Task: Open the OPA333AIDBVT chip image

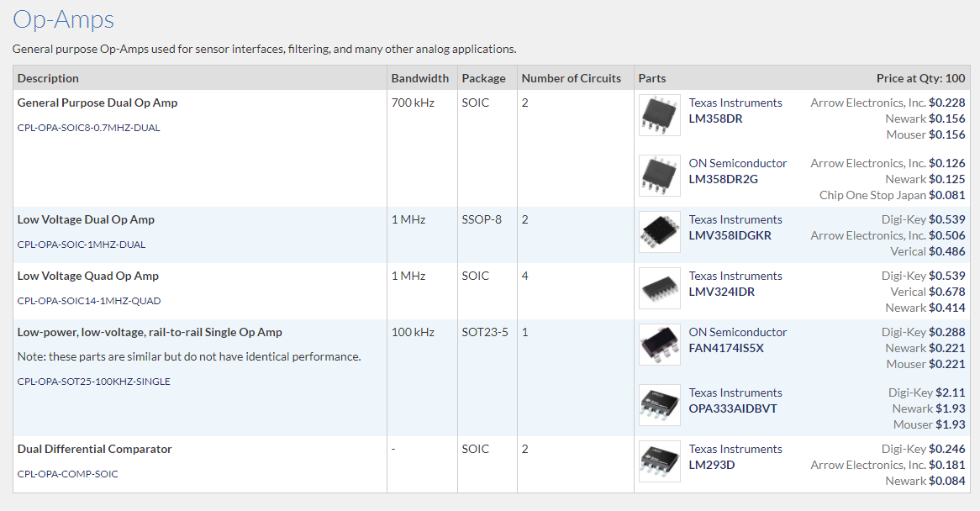Action: tap(660, 405)
